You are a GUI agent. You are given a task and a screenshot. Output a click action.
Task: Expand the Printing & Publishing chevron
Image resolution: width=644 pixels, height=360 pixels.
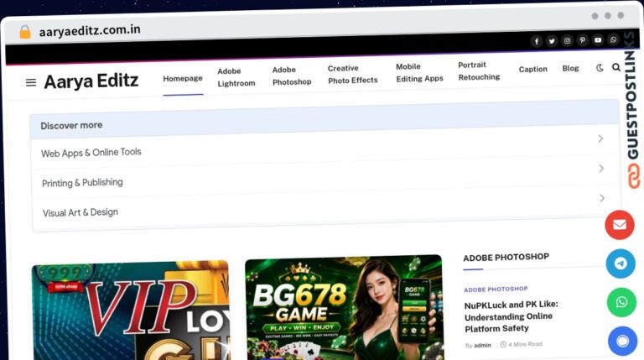pyautogui.click(x=601, y=169)
